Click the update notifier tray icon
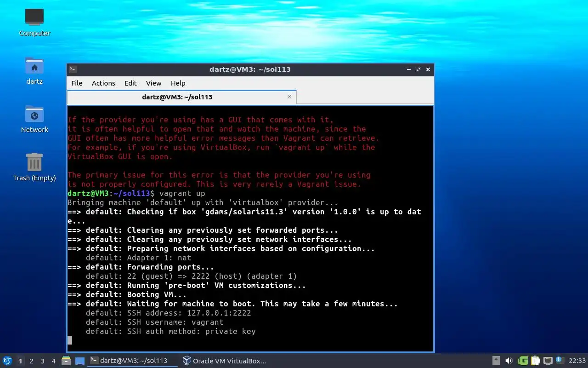Screen dimensions: 588x368 coord(560,360)
